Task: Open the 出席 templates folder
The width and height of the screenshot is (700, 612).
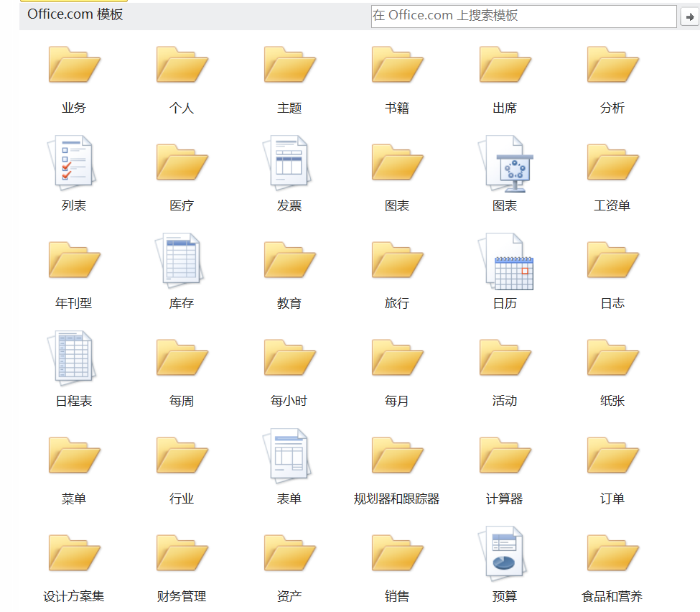Action: (x=505, y=65)
